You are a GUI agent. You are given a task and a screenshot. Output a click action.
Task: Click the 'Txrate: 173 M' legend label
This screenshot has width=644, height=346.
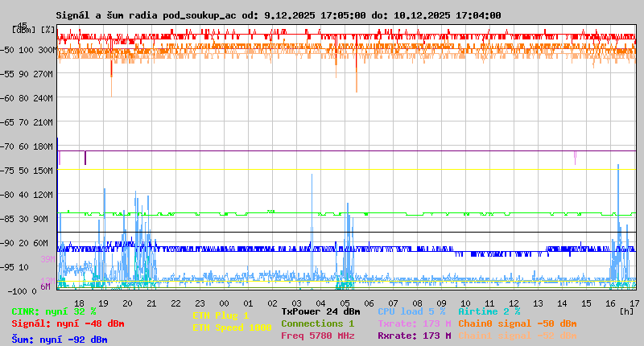[415, 323]
